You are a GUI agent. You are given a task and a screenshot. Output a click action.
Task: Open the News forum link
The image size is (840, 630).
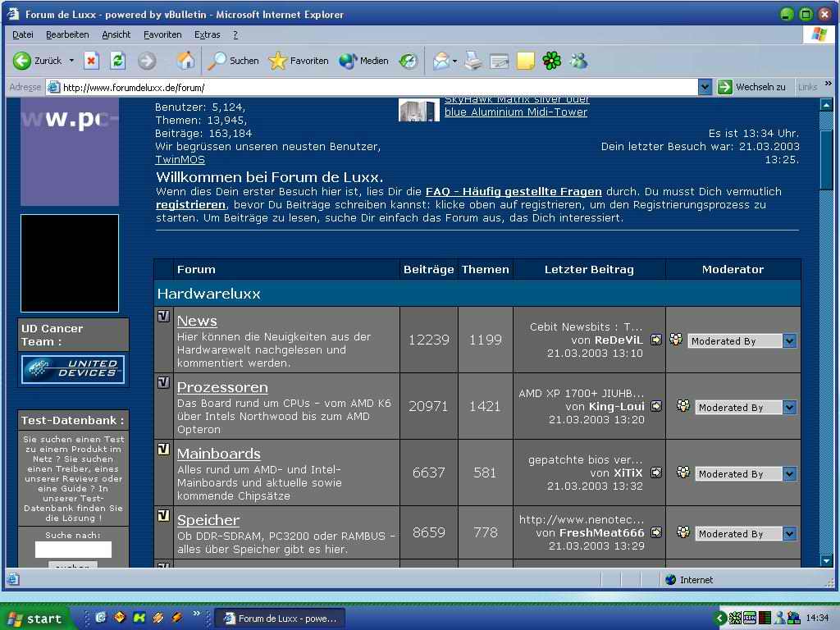coord(197,321)
